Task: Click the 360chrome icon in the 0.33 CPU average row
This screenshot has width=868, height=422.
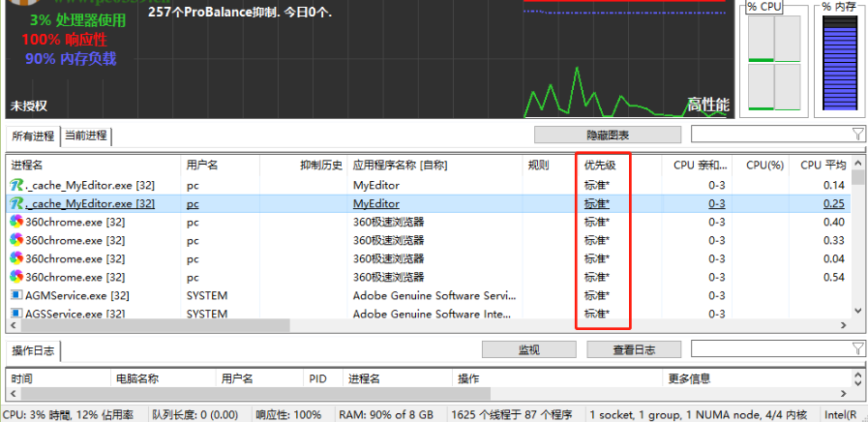Action: 16,240
